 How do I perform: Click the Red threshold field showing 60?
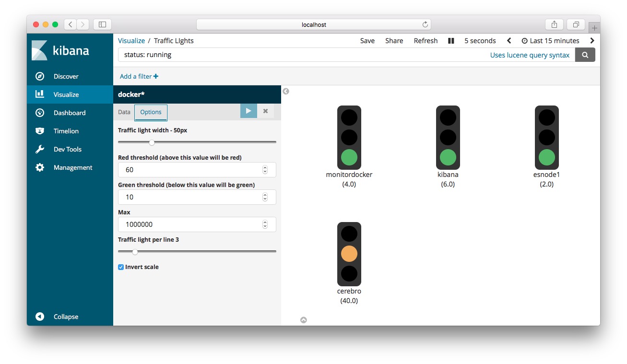(197, 170)
